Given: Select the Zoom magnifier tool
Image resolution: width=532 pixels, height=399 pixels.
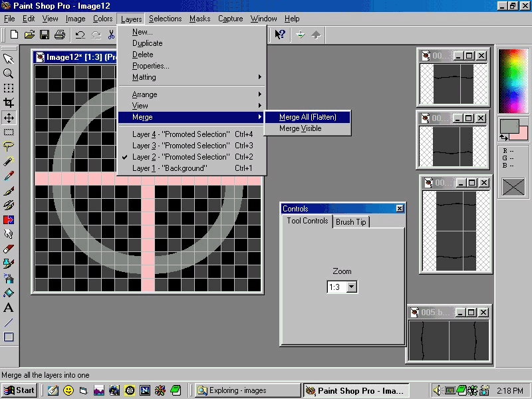Looking at the screenshot, I should tap(9, 74).
